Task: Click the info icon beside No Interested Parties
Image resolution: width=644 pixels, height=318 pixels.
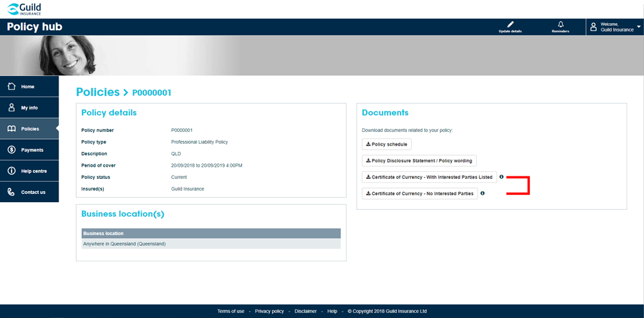Action: click(x=482, y=193)
